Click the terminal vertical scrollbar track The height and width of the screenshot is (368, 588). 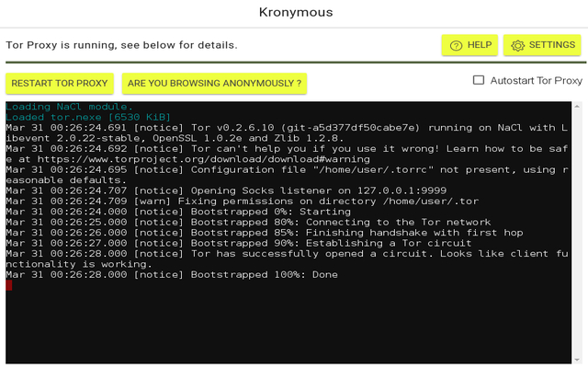point(577,233)
